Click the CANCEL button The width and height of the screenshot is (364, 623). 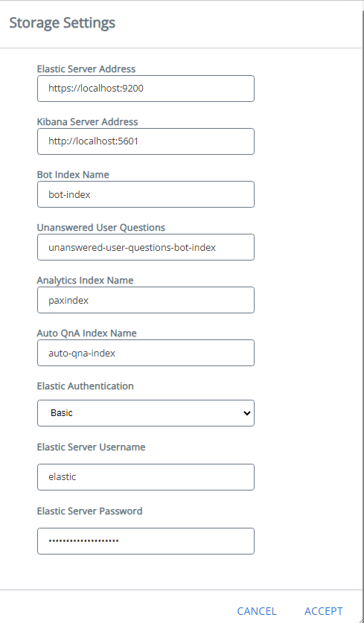(257, 611)
